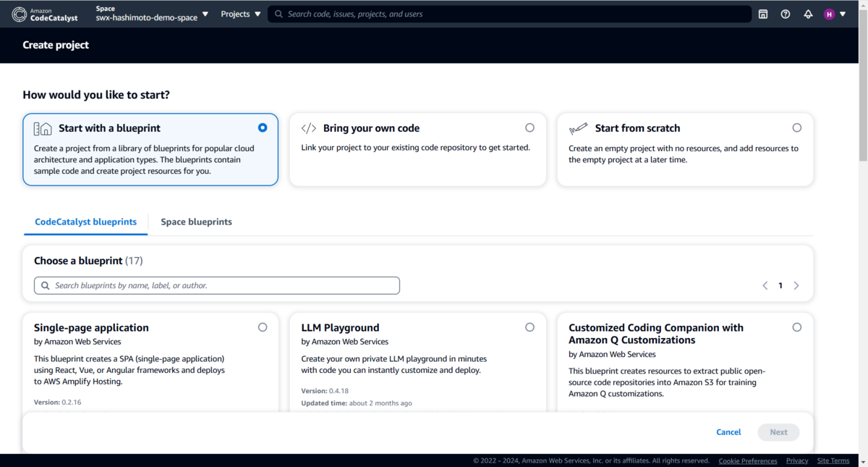Click the global search code, issues, projects field
Image resolution: width=868 pixels, height=467 pixels.
508,14
